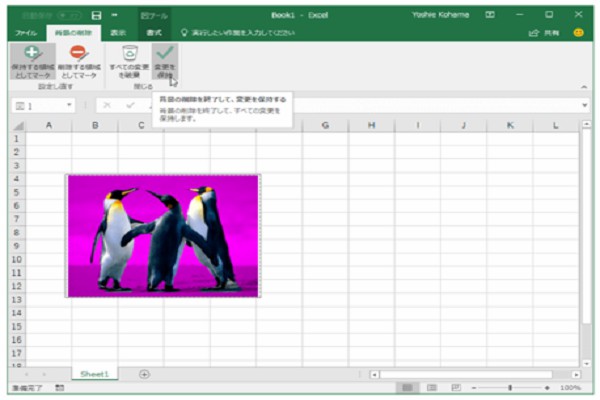Switch to Normal view icon
This screenshot has width=600, height=400.
(407, 388)
